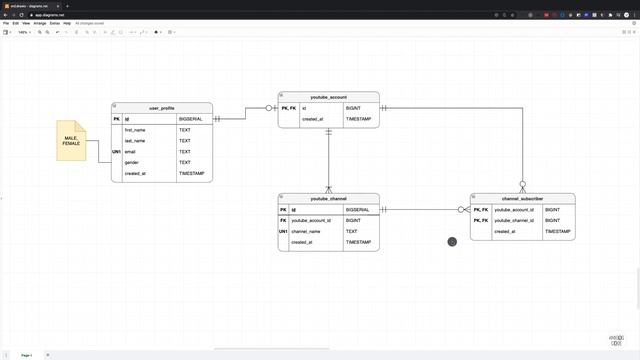Click the white check extension icon
The width and height of the screenshot is (640, 360).
point(627,15)
